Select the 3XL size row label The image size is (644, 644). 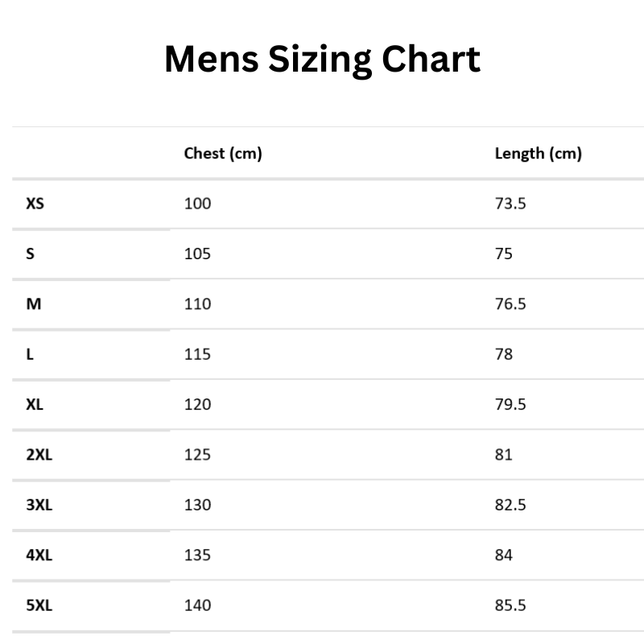(x=39, y=505)
